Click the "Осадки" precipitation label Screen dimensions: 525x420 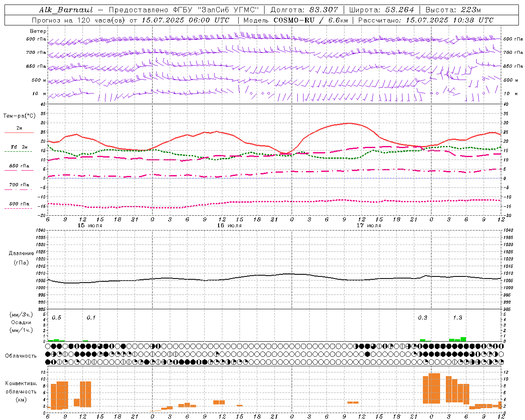point(21,322)
